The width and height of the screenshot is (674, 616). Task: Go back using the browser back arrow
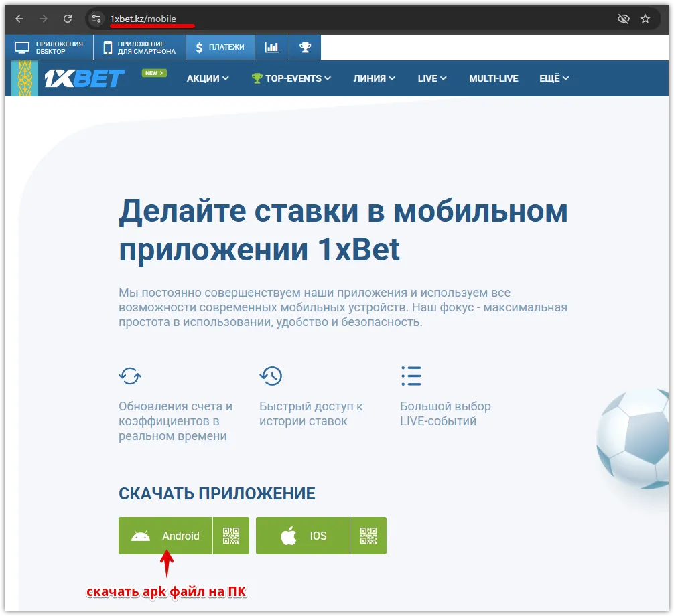[x=20, y=19]
